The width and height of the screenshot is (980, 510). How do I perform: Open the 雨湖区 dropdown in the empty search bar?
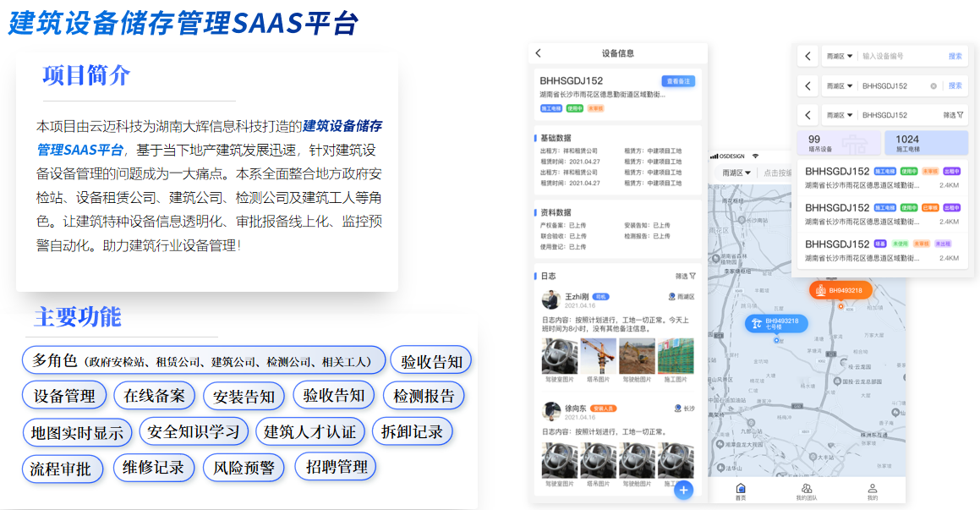tap(840, 57)
